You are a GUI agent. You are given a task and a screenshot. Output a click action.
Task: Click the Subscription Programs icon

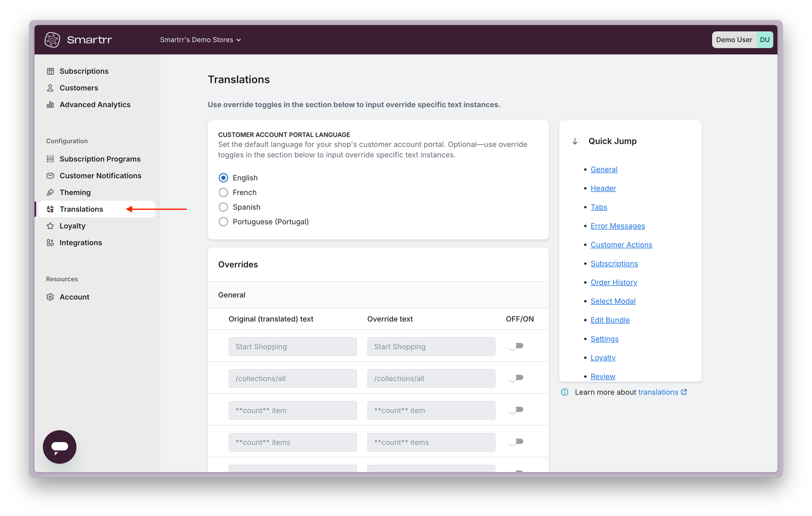tap(50, 159)
